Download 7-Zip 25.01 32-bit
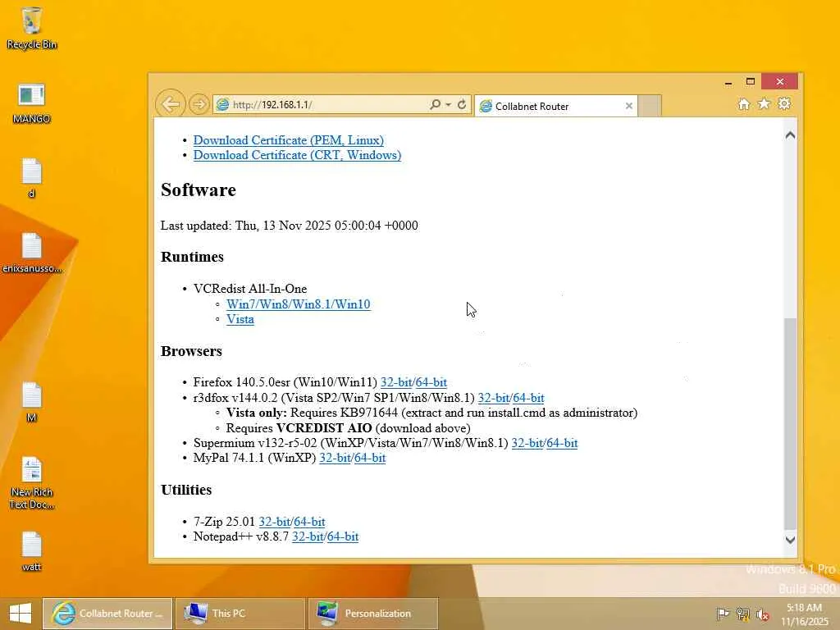This screenshot has width=840, height=630. 274,522
